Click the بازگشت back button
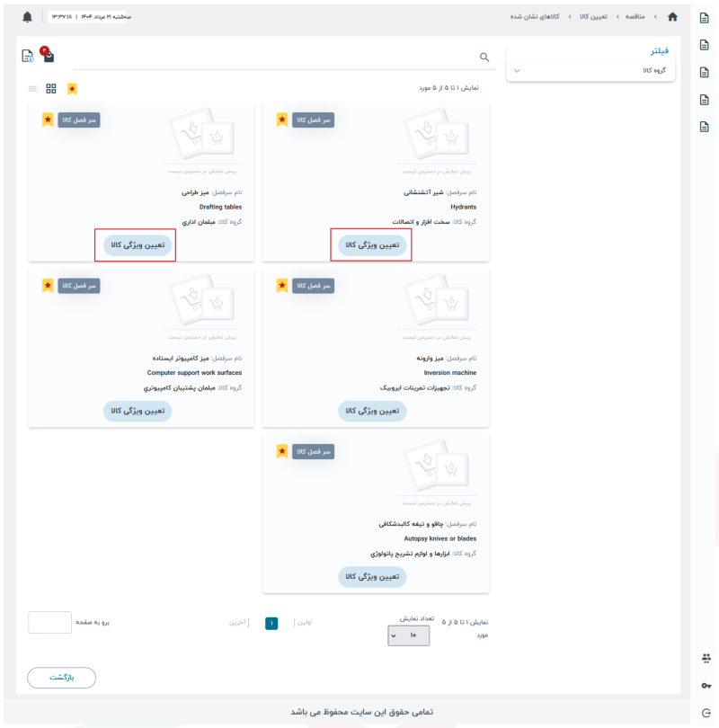 pyautogui.click(x=62, y=678)
